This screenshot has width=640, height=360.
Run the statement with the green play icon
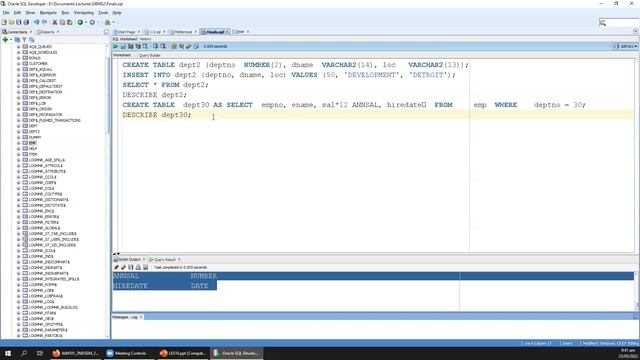[x=116, y=47]
